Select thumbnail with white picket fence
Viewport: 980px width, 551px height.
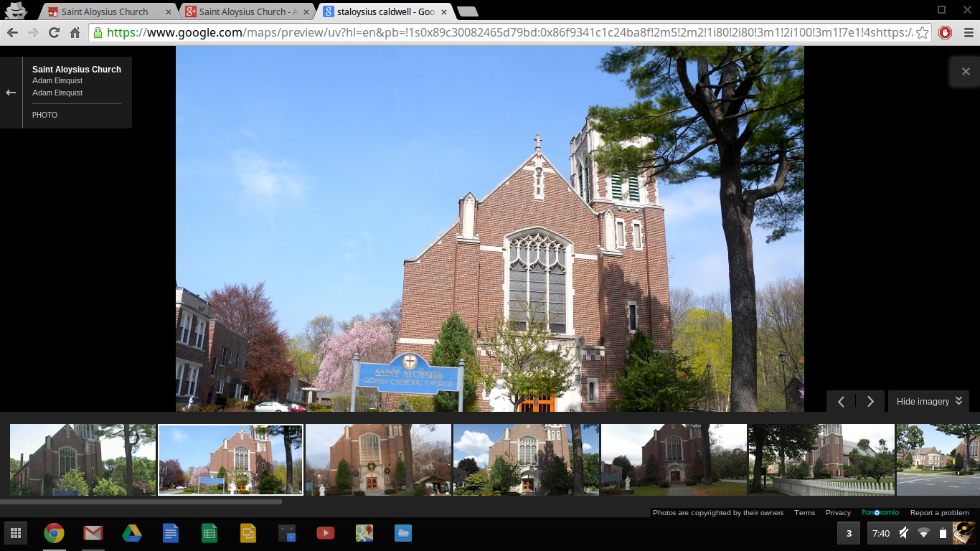821,459
